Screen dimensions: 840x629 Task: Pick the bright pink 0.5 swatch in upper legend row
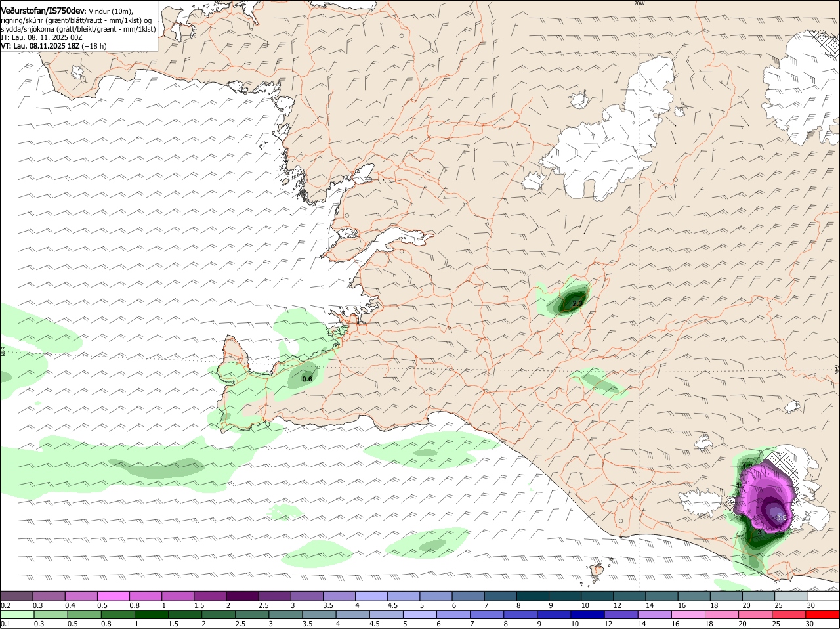click(x=113, y=596)
